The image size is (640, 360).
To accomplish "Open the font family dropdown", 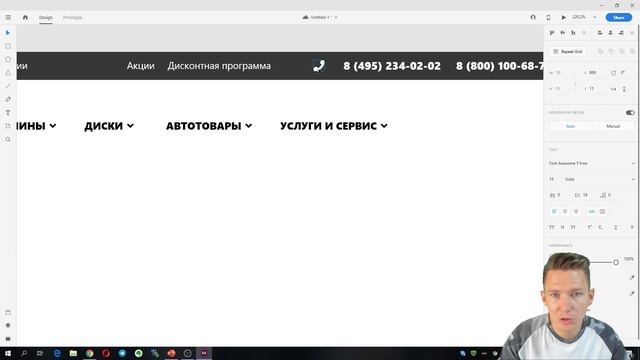I will pos(591,163).
